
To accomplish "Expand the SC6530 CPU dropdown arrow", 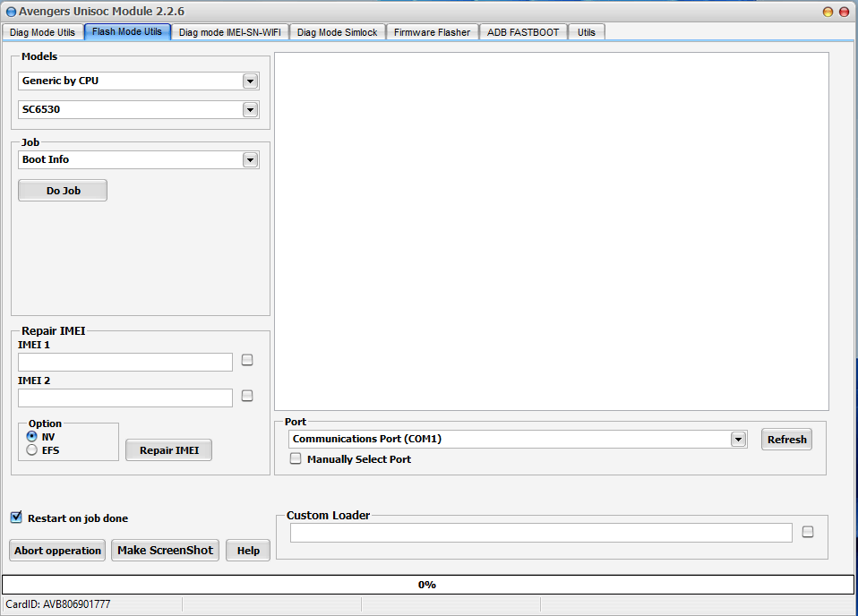I will coord(250,109).
